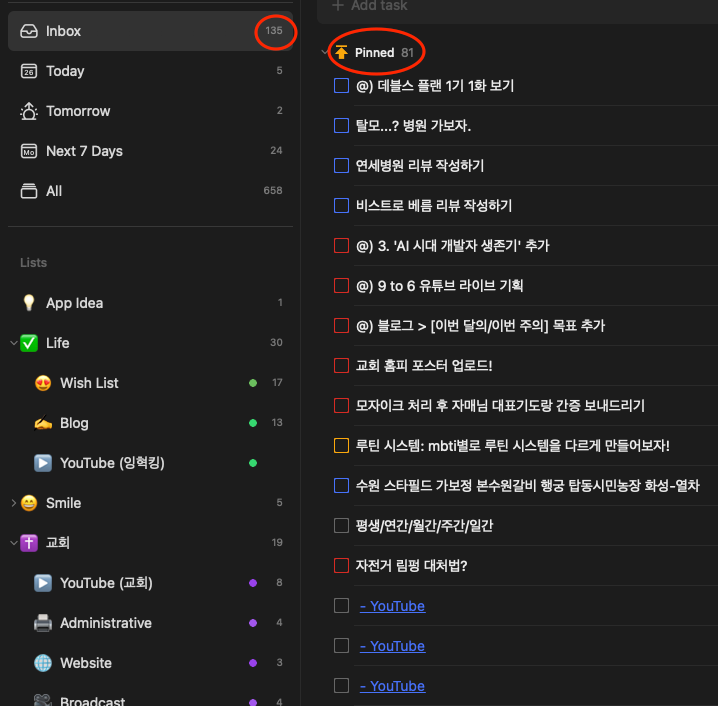Click the All stacked tray icon
This screenshot has width=718, height=706.
29,191
